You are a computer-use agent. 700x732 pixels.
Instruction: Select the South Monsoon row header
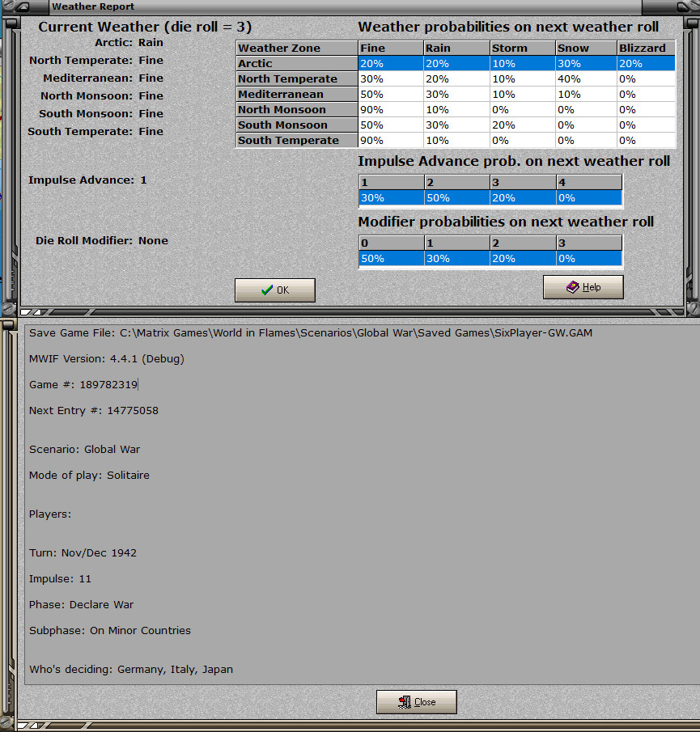click(x=297, y=125)
